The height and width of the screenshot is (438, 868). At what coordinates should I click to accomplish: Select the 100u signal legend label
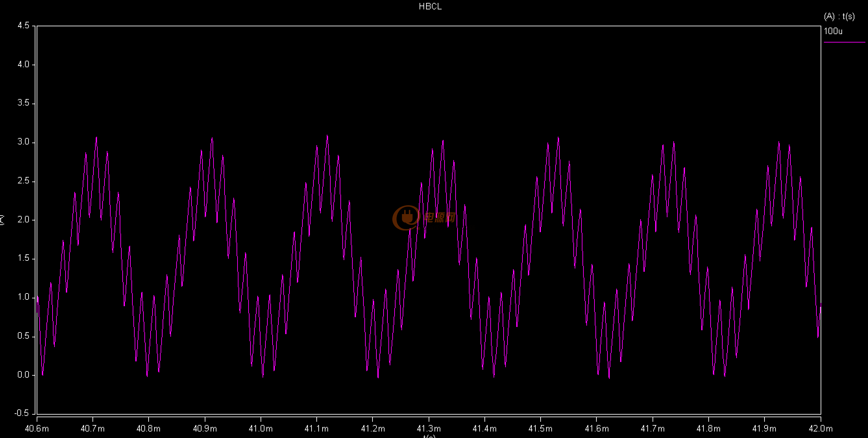point(833,31)
